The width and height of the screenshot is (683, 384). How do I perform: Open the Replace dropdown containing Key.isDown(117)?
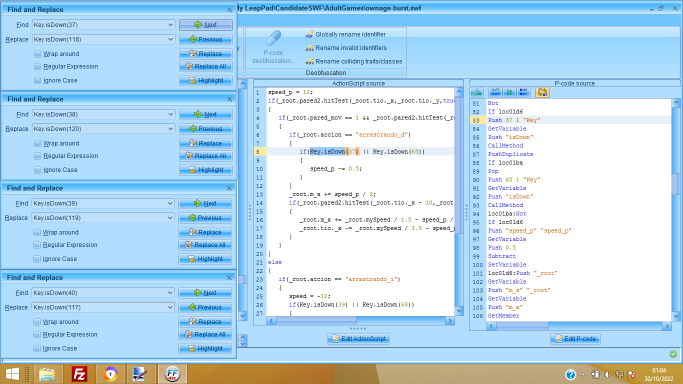click(x=170, y=307)
